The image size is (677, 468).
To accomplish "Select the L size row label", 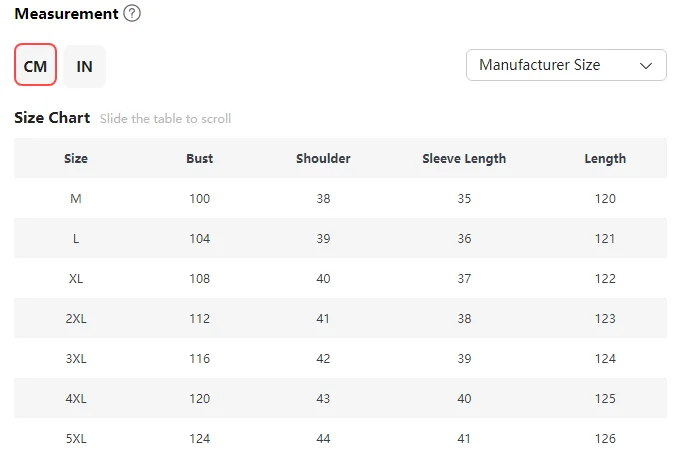I will pyautogui.click(x=76, y=238).
